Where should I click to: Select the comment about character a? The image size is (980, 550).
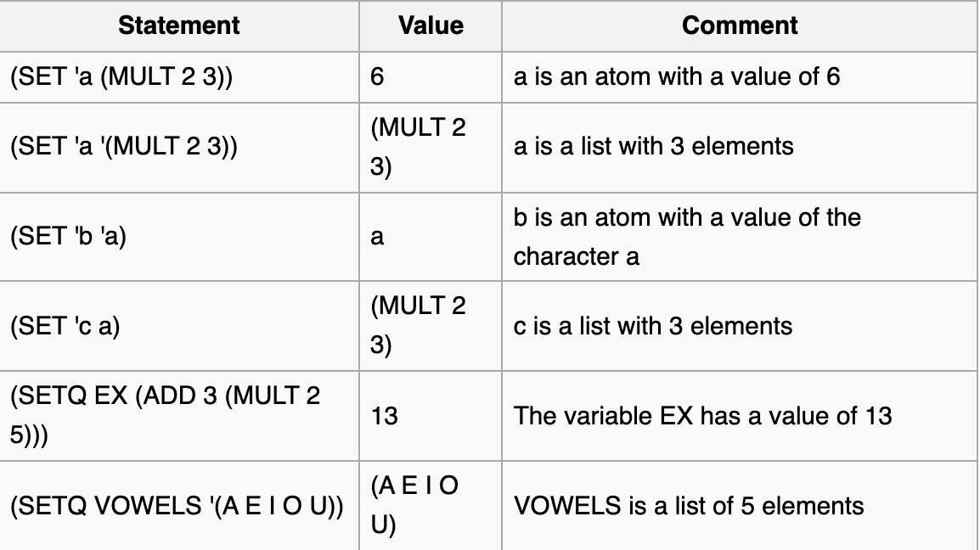pyautogui.click(x=686, y=237)
